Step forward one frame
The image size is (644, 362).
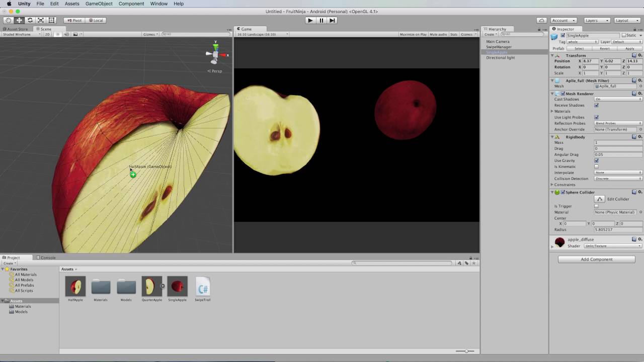[x=332, y=20]
